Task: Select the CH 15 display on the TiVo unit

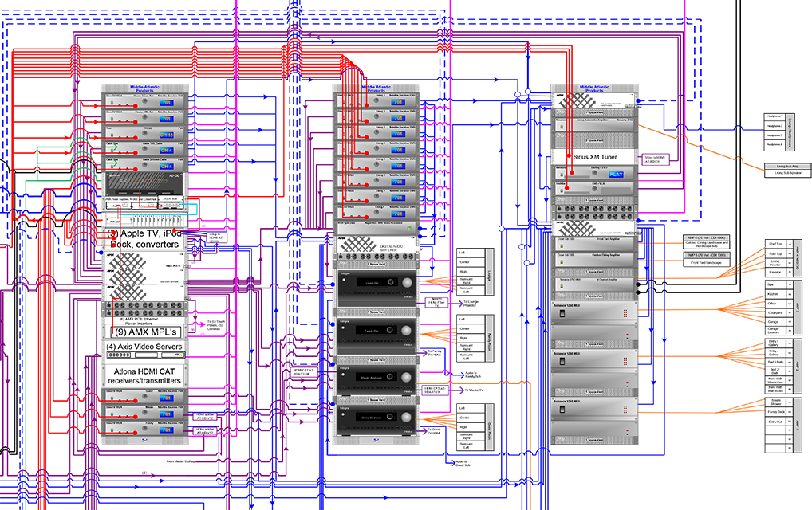Action: point(166,135)
